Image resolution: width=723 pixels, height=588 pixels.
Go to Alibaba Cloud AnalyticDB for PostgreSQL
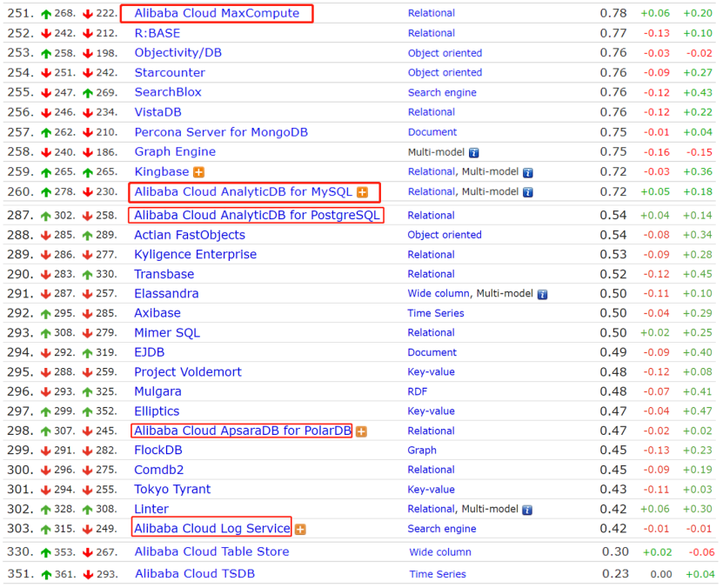coord(257,215)
